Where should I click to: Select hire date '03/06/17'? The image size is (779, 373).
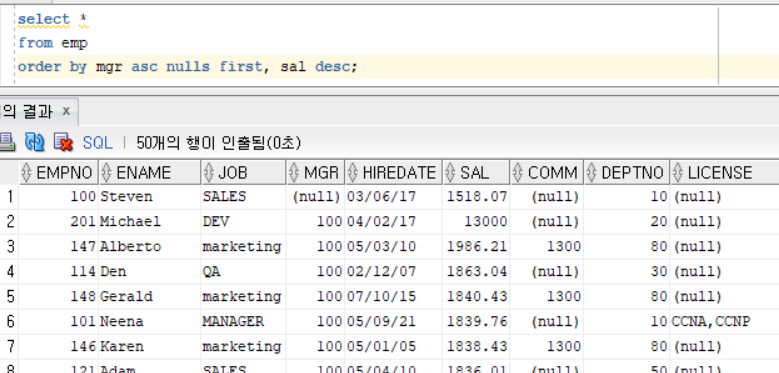[393, 197]
